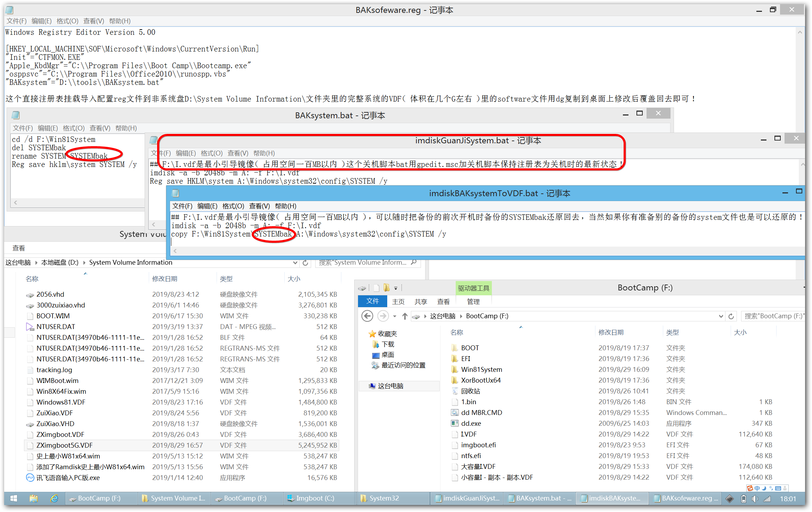
Task: Sort D: files by 修改日期 column
Action: (165, 279)
